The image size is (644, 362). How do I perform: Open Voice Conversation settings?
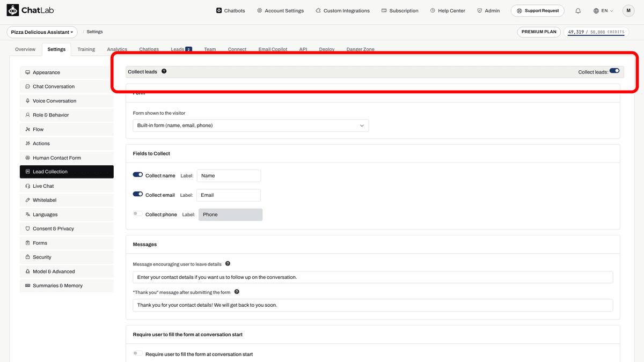67,101
